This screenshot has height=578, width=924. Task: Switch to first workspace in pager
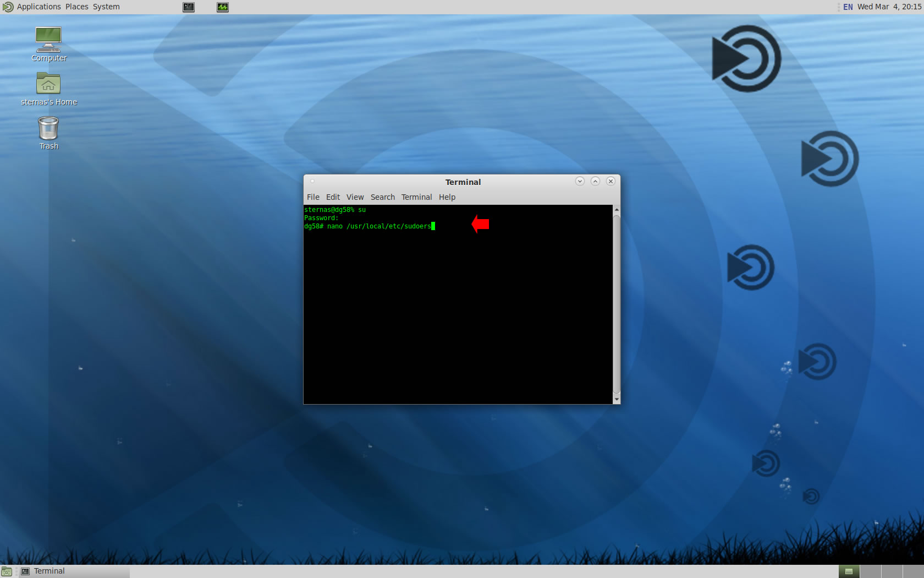coord(849,571)
